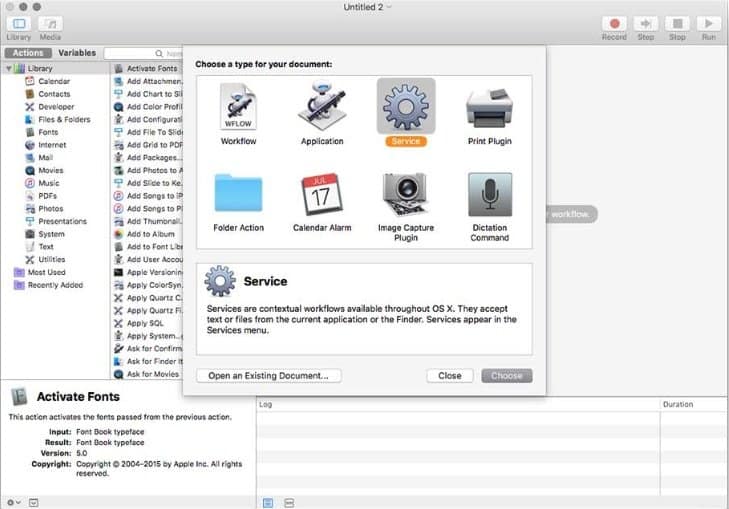729x509 pixels.
Task: Select the Dictation Command microphone icon
Action: (490, 194)
